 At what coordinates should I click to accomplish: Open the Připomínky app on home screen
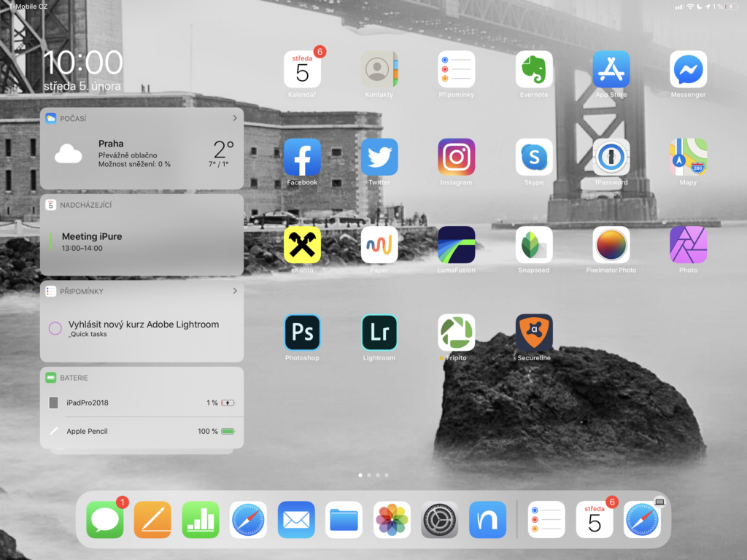coord(457,69)
